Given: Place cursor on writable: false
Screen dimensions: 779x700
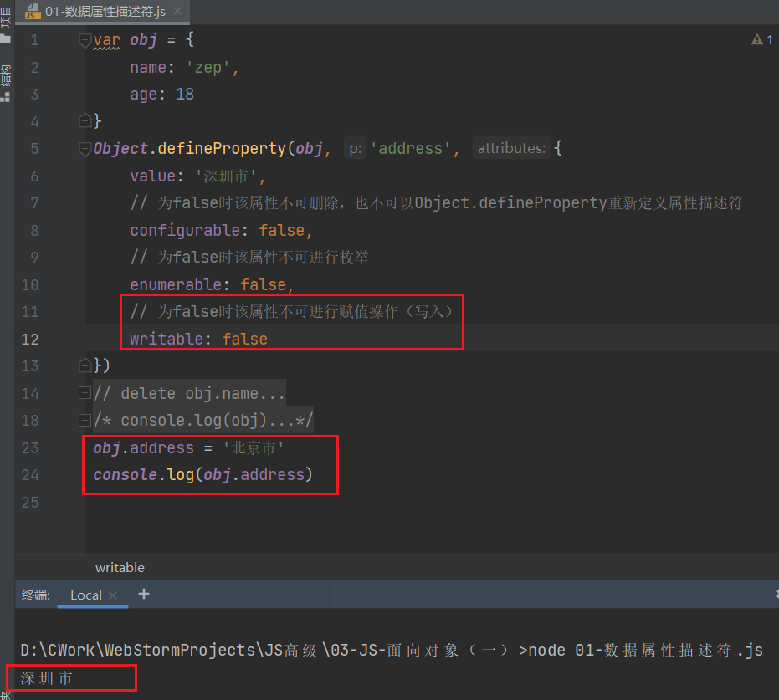Looking at the screenshot, I should [199, 339].
